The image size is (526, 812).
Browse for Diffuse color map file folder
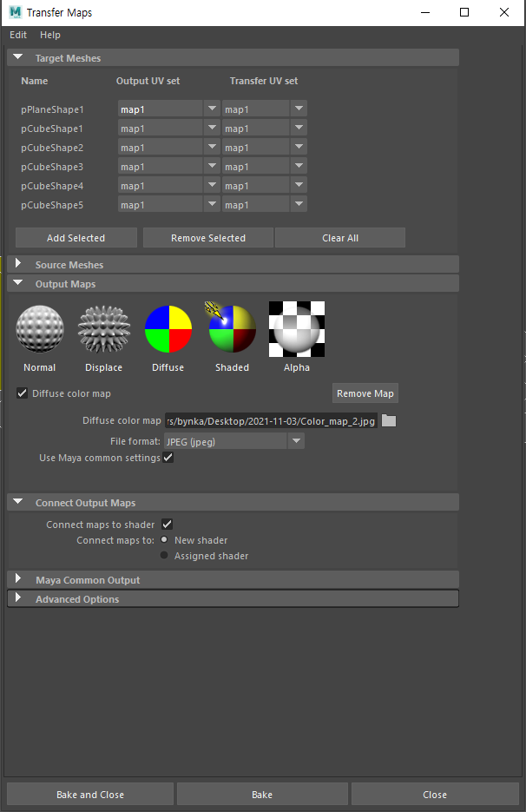coord(389,421)
